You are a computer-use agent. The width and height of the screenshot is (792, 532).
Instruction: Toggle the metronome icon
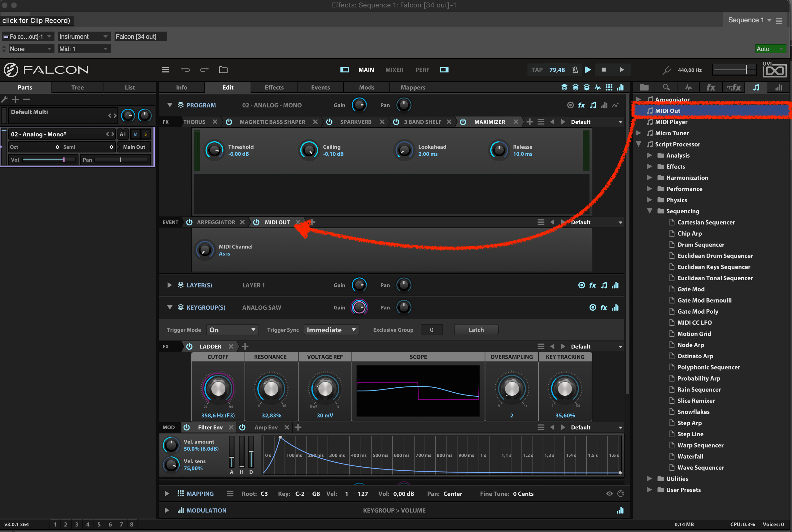coord(575,70)
